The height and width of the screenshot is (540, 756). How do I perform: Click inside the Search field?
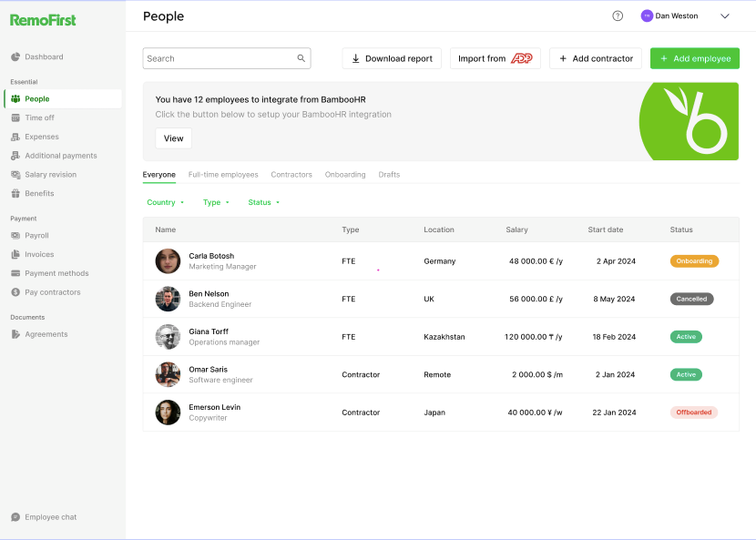coord(219,58)
